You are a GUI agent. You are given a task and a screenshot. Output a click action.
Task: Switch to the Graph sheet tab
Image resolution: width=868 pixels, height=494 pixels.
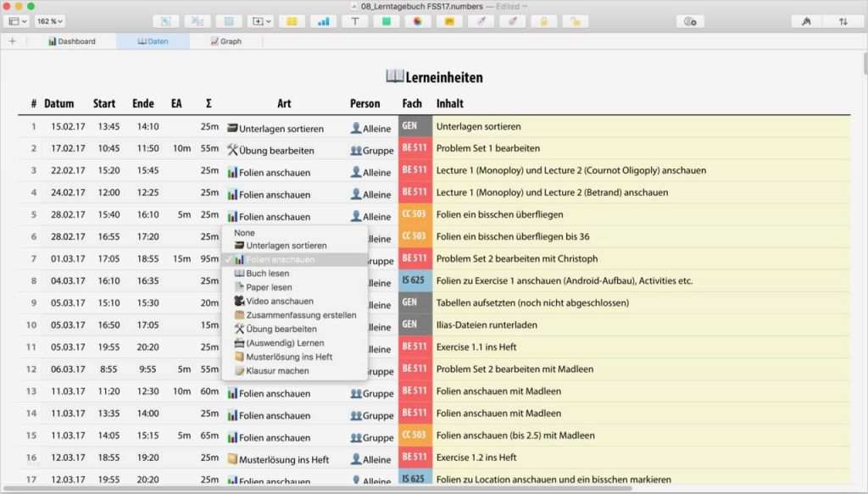tap(226, 41)
